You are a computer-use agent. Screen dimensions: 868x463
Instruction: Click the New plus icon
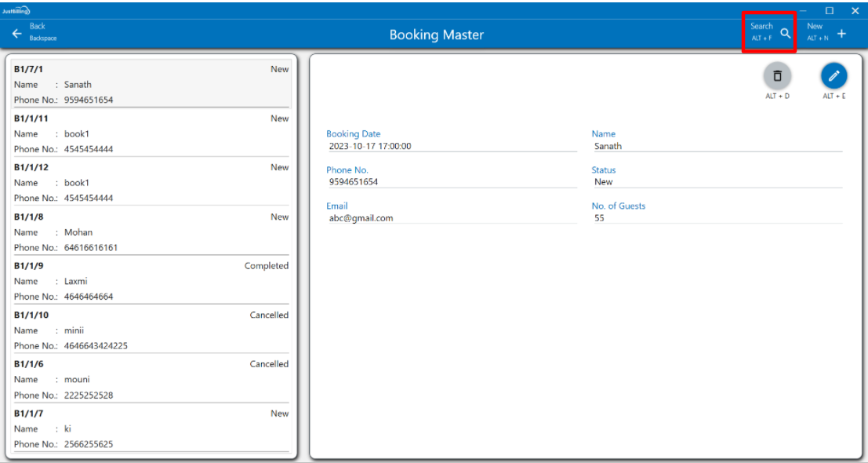tap(841, 33)
